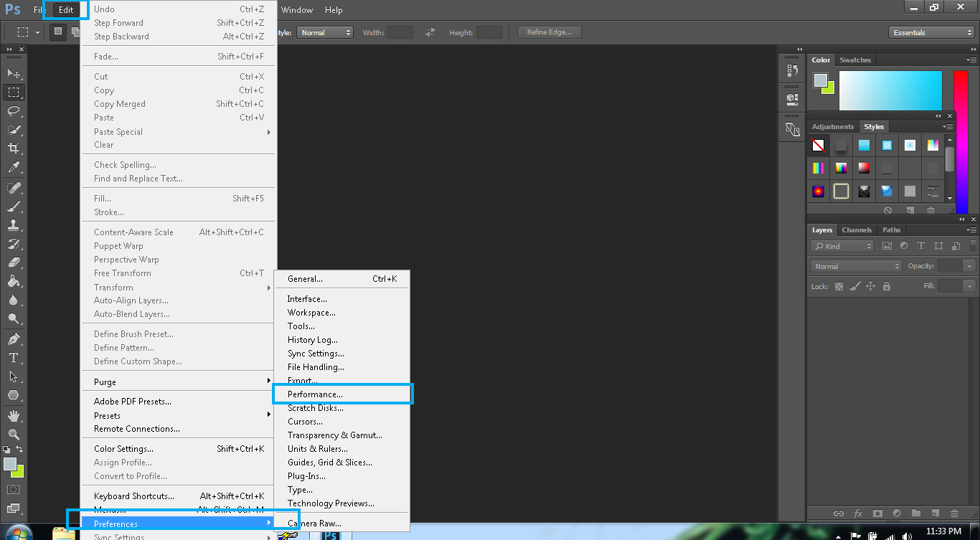
Task: Choose Performance... in Preferences submenu
Action: (342, 394)
